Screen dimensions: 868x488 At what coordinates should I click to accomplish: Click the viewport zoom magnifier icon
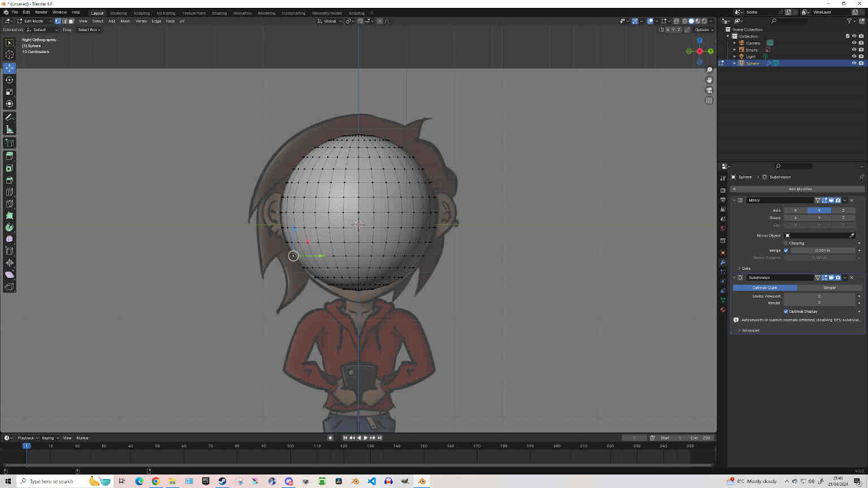coord(709,70)
